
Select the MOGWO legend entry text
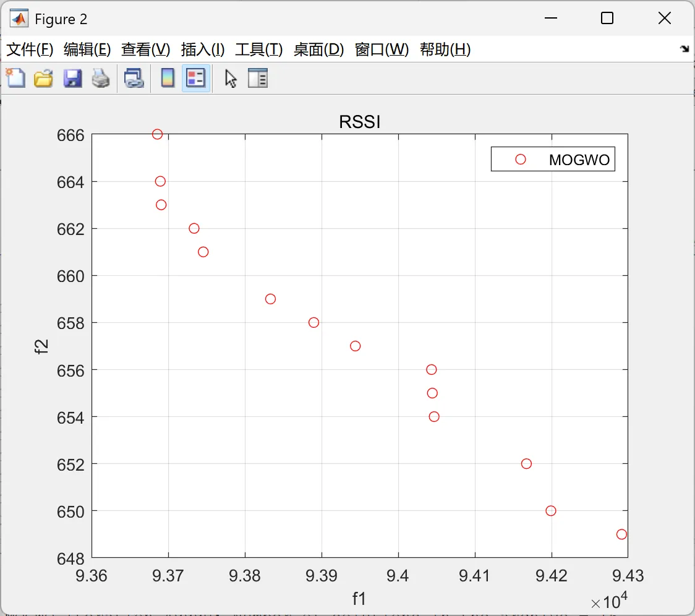[x=579, y=160]
